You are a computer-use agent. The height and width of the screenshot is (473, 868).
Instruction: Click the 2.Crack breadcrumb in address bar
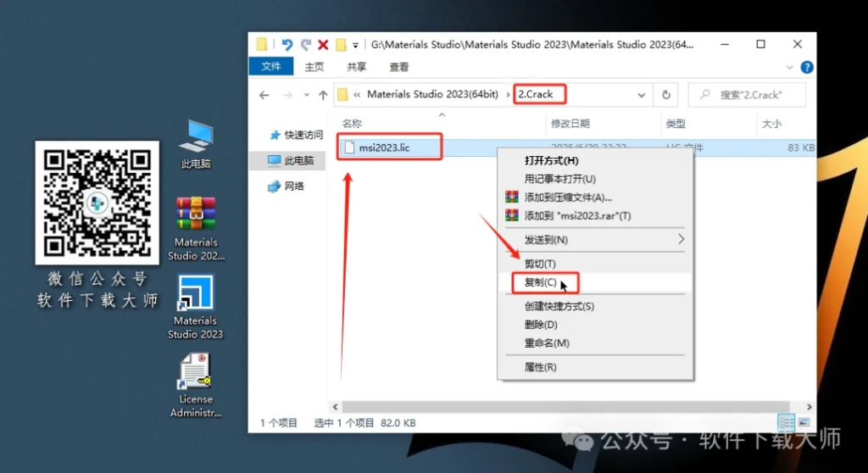point(536,94)
